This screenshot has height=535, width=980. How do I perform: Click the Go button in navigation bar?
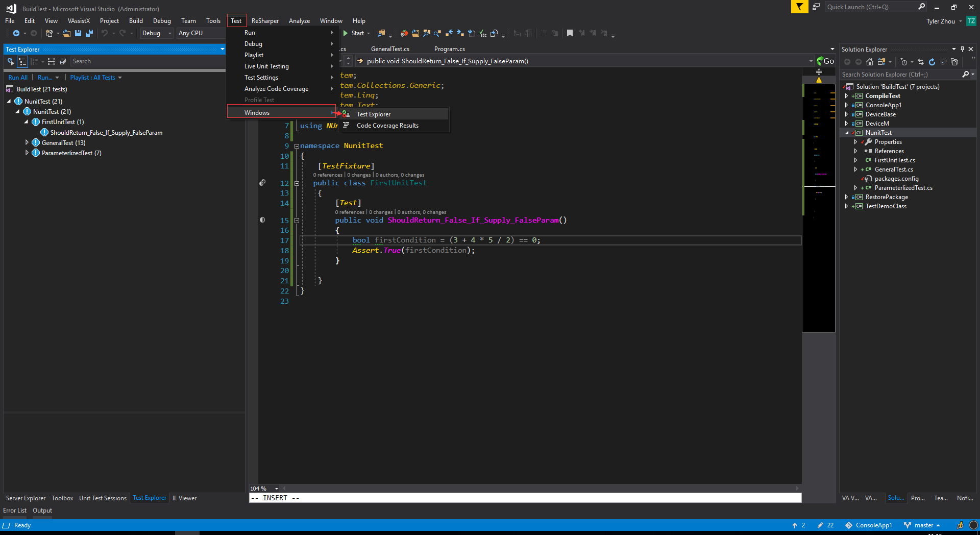tap(825, 61)
